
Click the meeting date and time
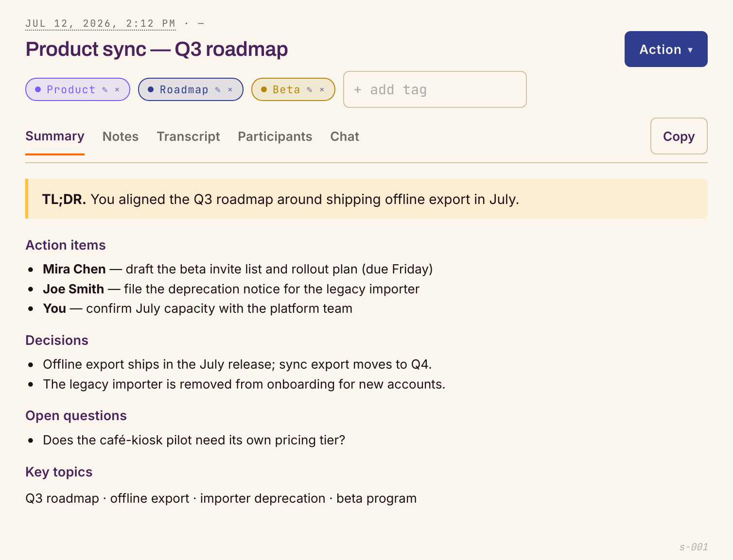(x=101, y=23)
